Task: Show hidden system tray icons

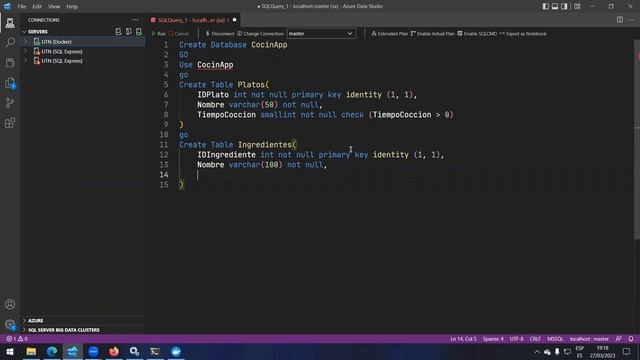Action: pyautogui.click(x=537, y=351)
